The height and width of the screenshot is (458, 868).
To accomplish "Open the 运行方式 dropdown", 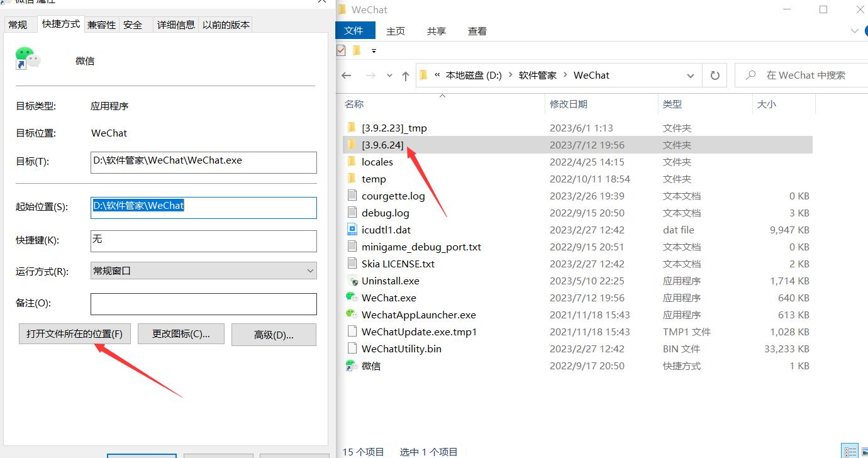I will (203, 271).
